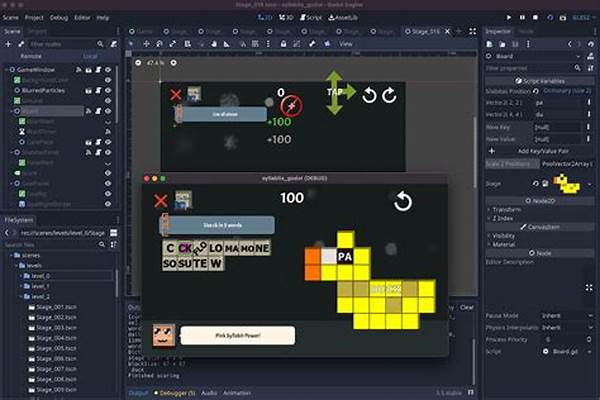Switch to the Script workspace

(313, 18)
